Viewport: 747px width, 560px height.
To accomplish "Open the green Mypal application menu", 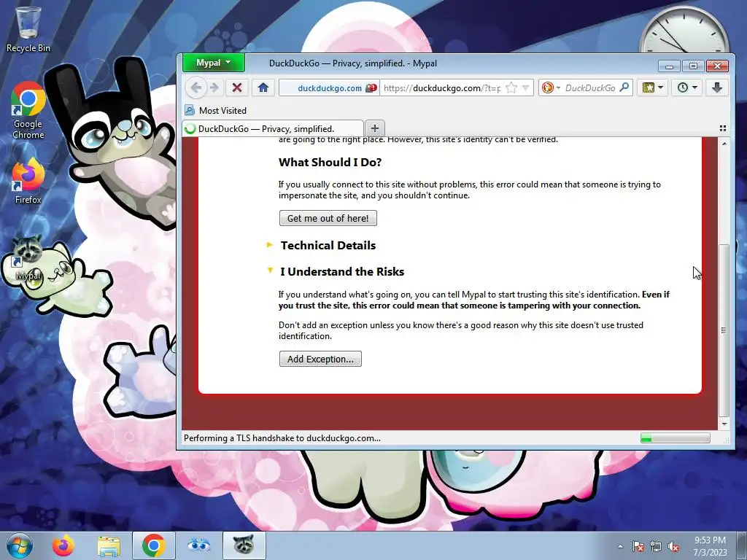I will (x=213, y=63).
